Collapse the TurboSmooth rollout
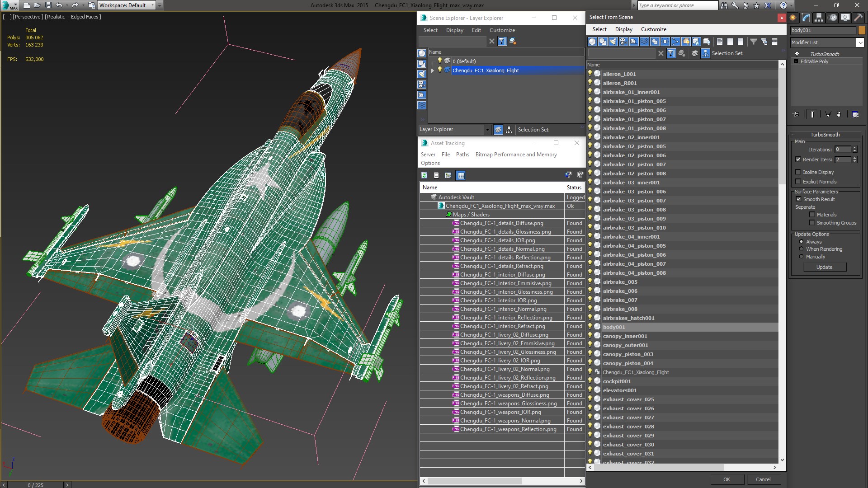Image resolution: width=868 pixels, height=488 pixels. (x=793, y=135)
